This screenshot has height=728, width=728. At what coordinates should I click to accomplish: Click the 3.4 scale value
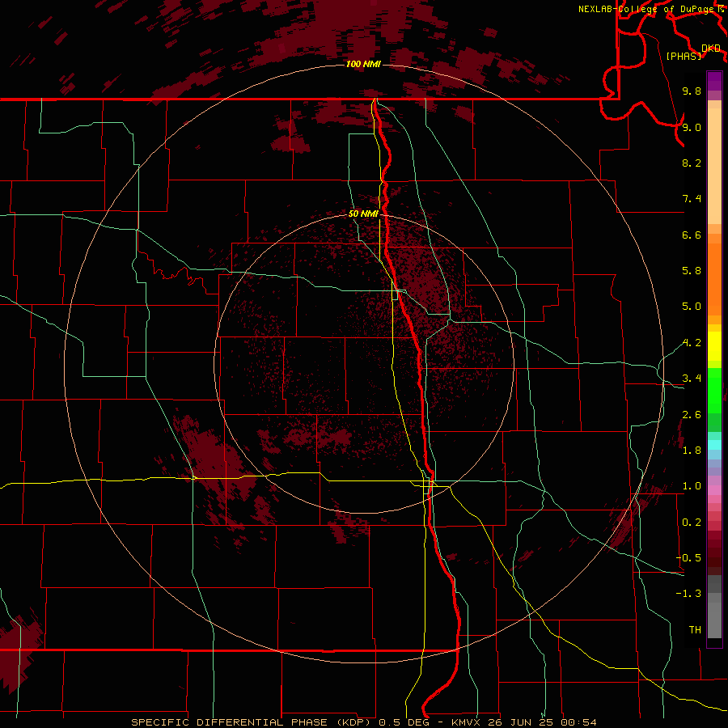pos(692,379)
